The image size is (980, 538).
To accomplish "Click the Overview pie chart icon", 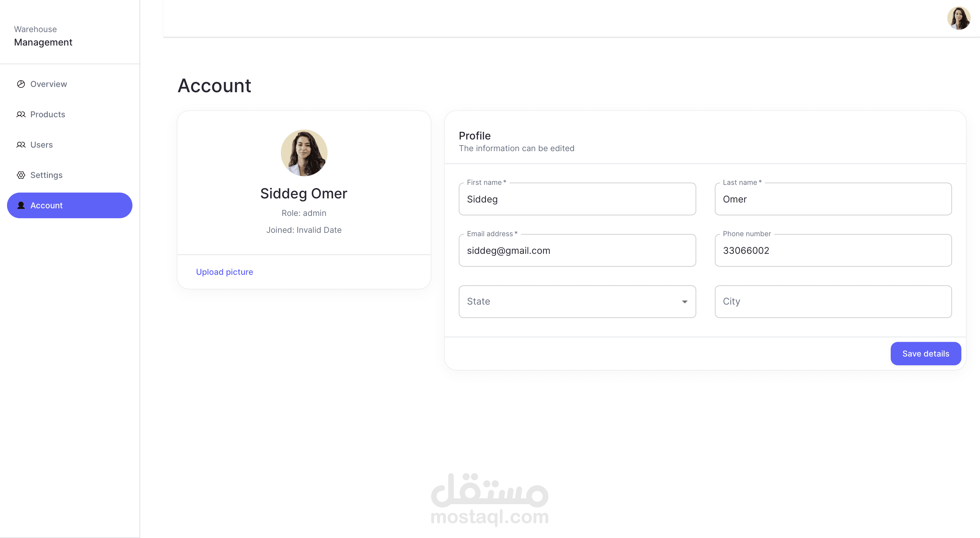I will tap(21, 84).
